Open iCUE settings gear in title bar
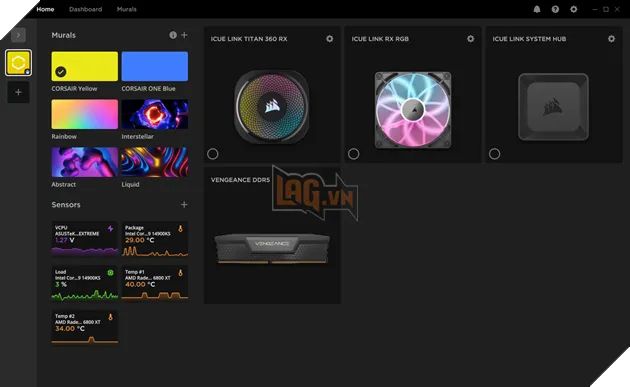The height and width of the screenshot is (387, 630). [x=574, y=9]
